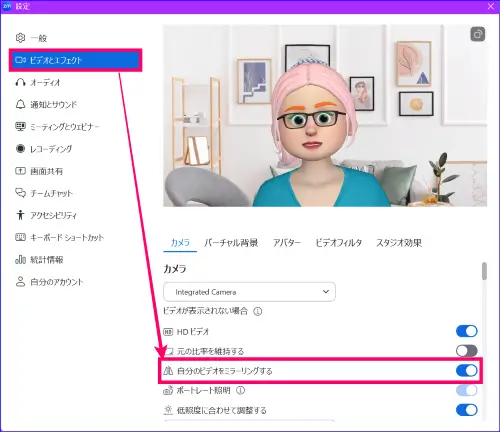Image resolution: width=500 pixels, height=432 pixels.
Task: Switch to the ビデオフィルタ tab
Action: pyautogui.click(x=339, y=243)
